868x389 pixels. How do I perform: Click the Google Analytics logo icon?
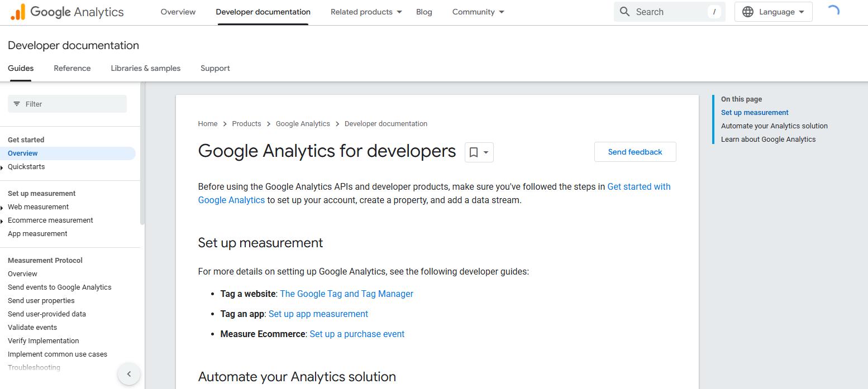[18, 12]
